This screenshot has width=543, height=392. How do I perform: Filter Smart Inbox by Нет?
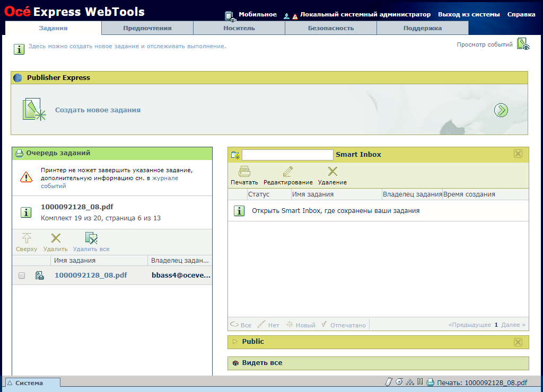point(268,325)
